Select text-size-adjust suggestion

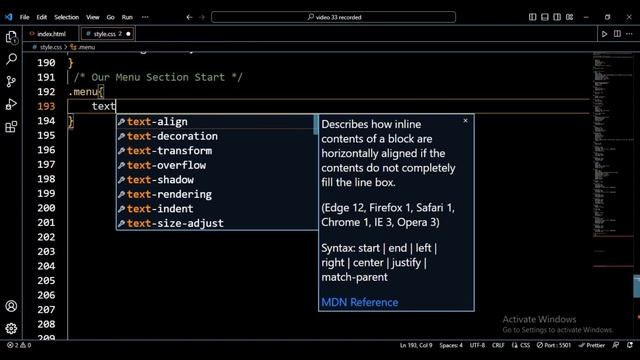click(x=215, y=223)
